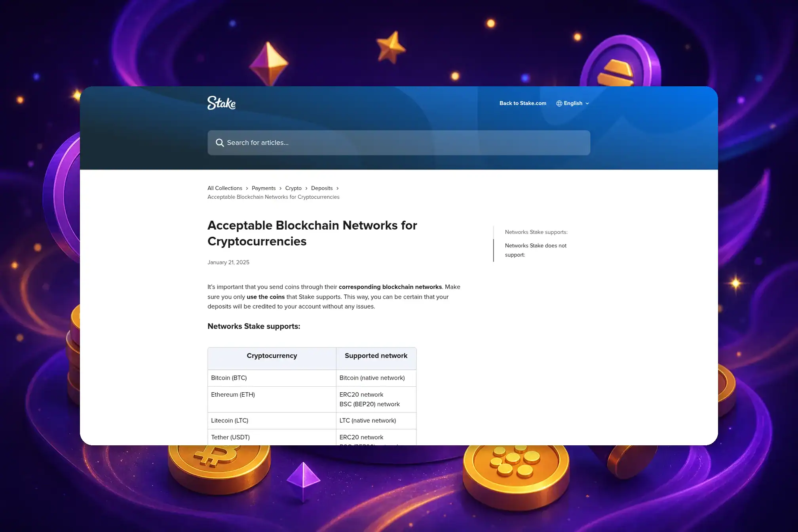Click the Networks Stake supports heading
798x532 pixels.
click(254, 326)
